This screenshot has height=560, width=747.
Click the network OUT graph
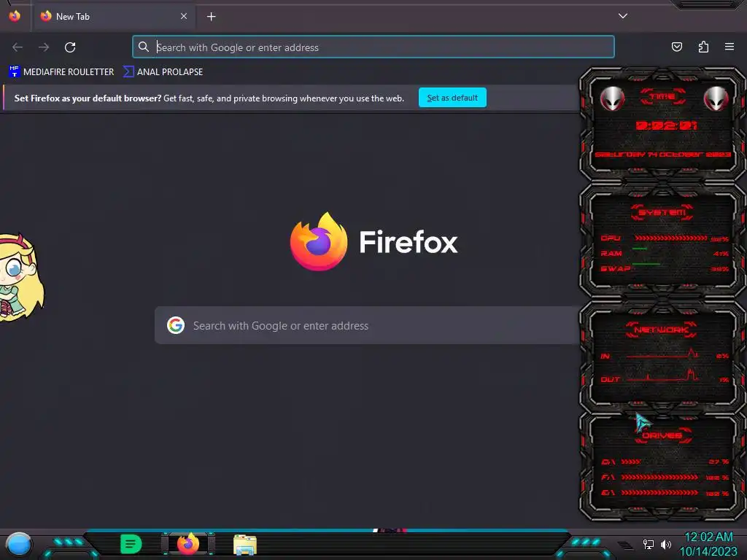(x=662, y=376)
